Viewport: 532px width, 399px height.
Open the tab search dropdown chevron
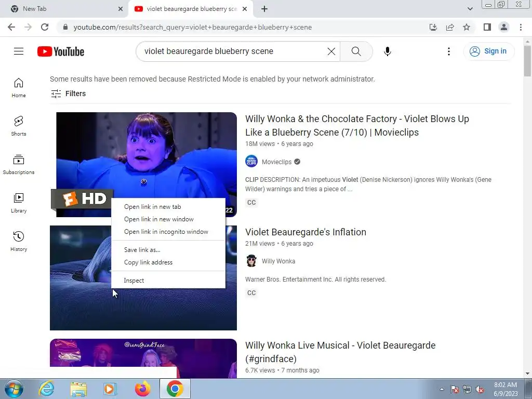[x=470, y=9]
